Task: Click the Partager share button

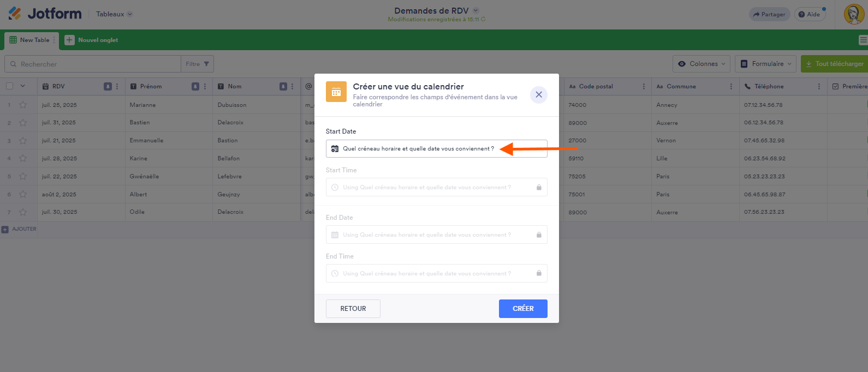Action: point(769,15)
